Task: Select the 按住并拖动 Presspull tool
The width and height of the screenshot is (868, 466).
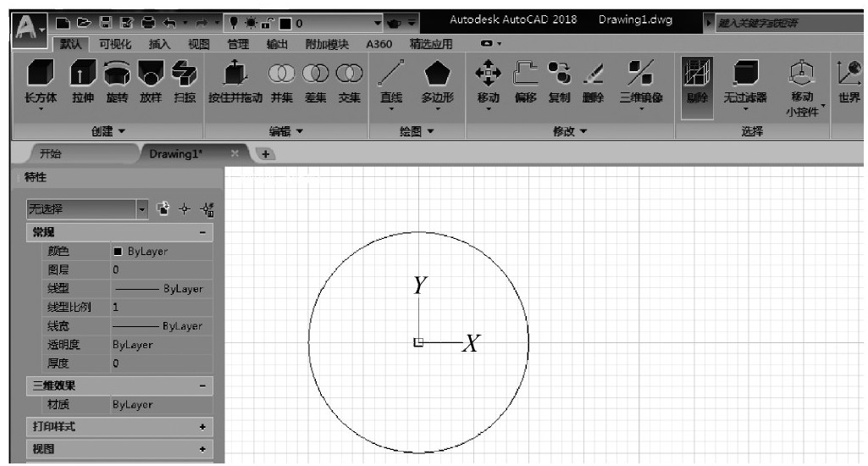Action: click(235, 82)
